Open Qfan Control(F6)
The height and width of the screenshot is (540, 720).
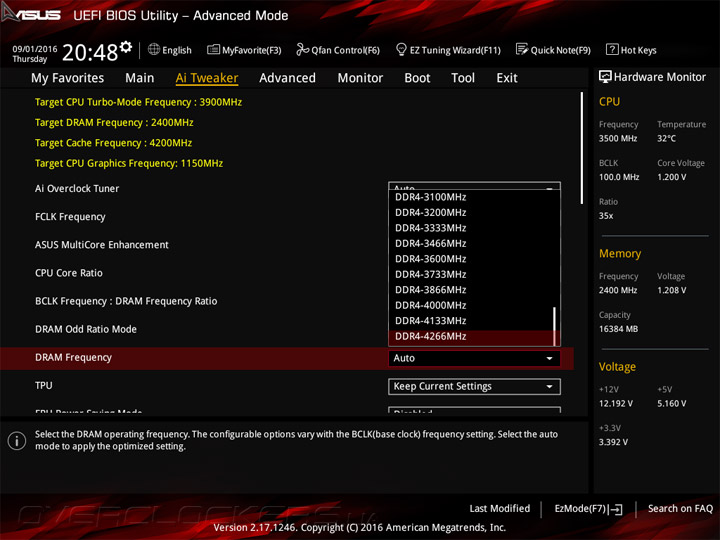point(338,50)
